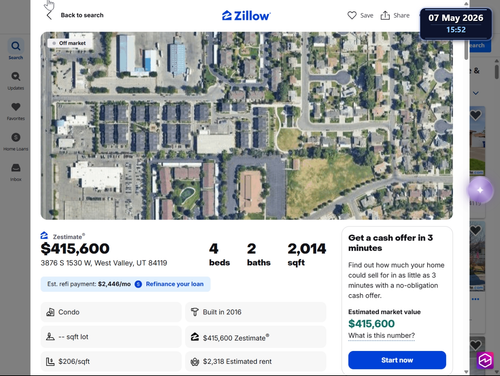Click the Refinance your loan link
Image resolution: width=500 pixels, height=376 pixels.
tap(175, 284)
